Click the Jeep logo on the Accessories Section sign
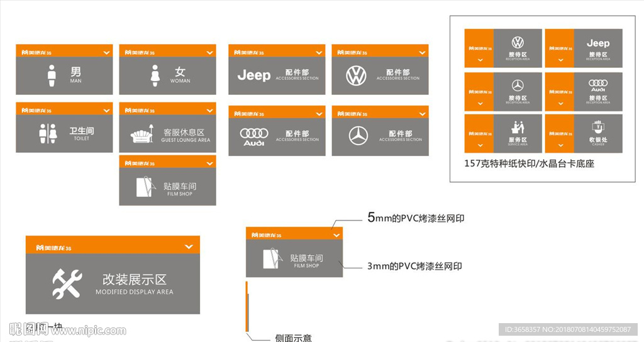 (253, 75)
